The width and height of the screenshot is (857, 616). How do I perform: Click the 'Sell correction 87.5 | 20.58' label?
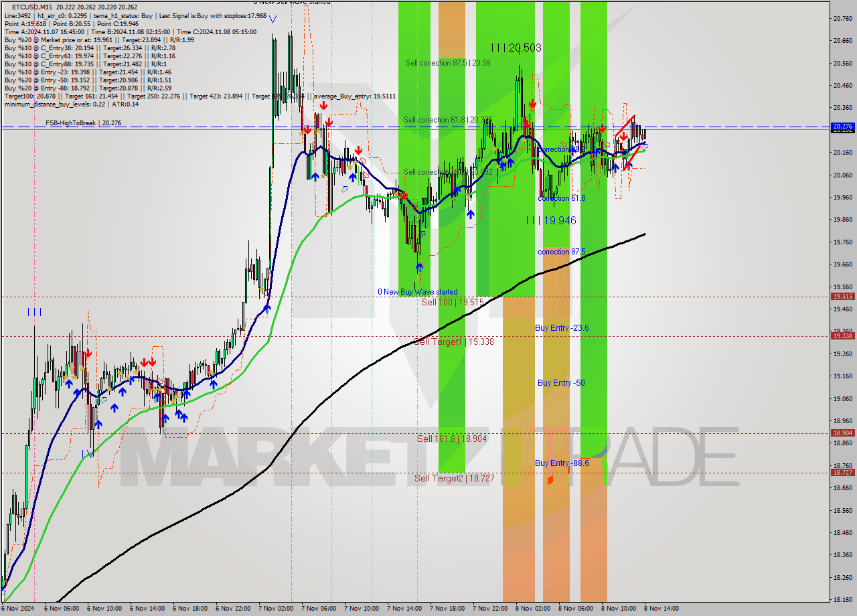point(448,63)
